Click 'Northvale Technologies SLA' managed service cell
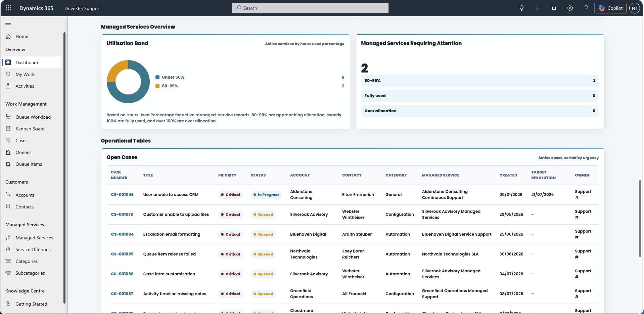Image resolution: width=644 pixels, height=314 pixels. click(450, 254)
